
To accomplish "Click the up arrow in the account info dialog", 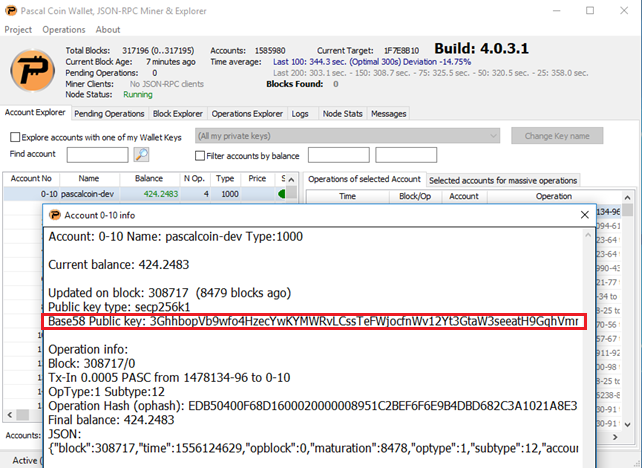I will click(588, 235).
